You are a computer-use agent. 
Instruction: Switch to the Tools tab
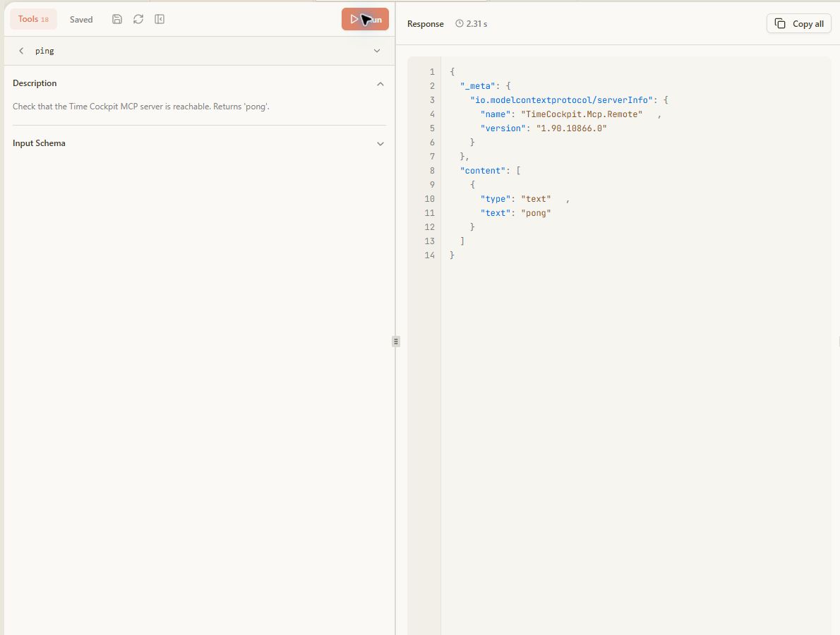click(x=33, y=19)
